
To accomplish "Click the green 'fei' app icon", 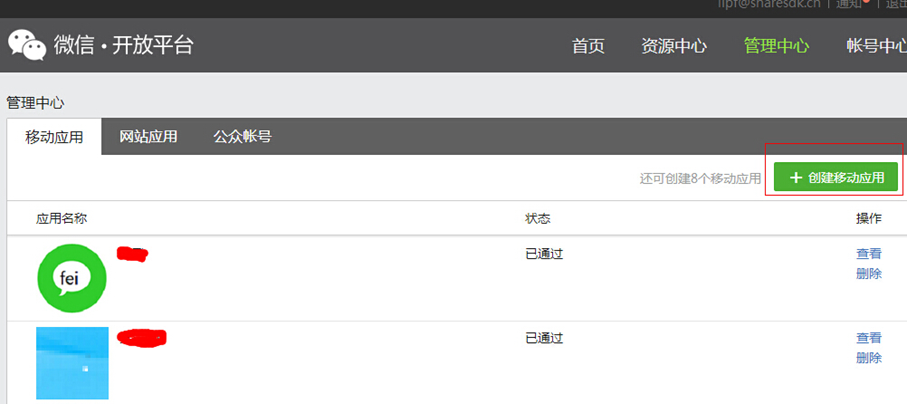I will pyautogui.click(x=71, y=279).
